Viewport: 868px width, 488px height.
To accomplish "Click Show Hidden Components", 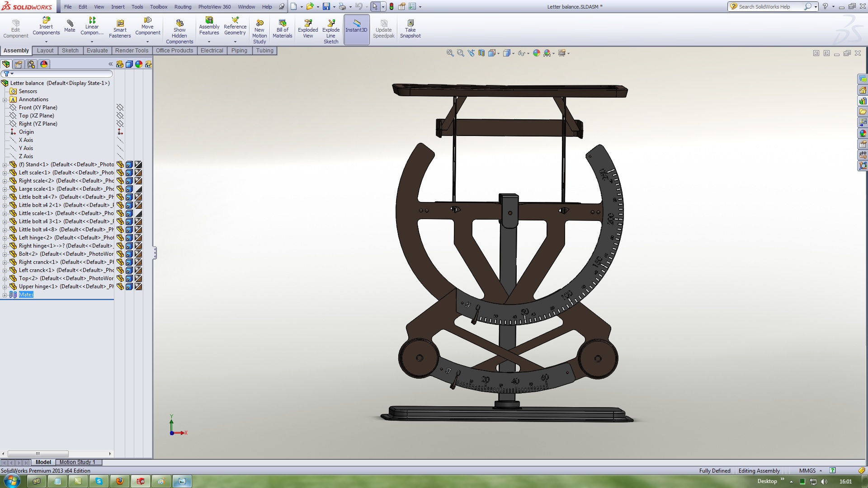I will [179, 32].
